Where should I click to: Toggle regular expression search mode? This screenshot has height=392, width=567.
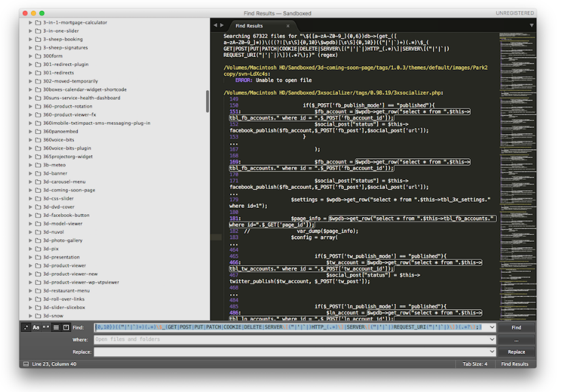26,327
